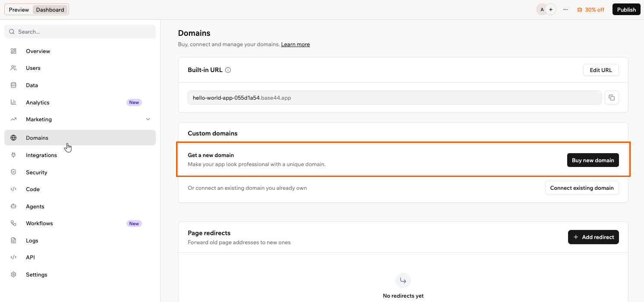This screenshot has height=302, width=644.
Task: Click the Add redirect button
Action: [593, 237]
